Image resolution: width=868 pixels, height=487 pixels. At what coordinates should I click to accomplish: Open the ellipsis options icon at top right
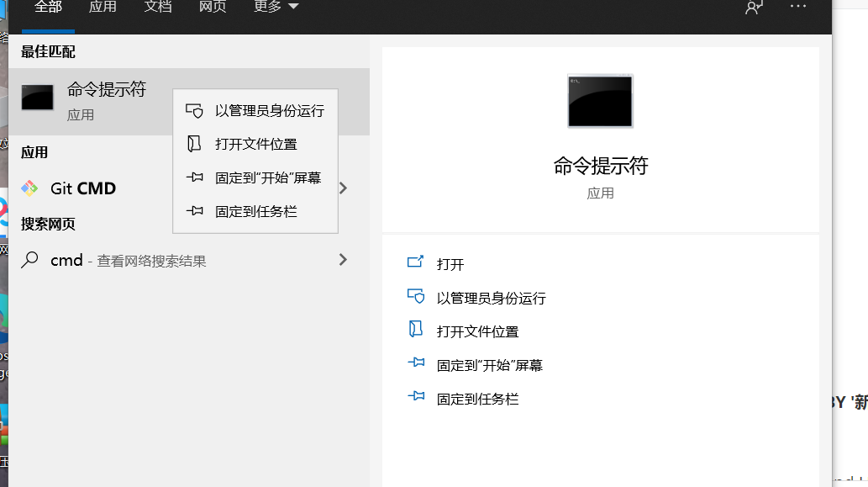[797, 7]
